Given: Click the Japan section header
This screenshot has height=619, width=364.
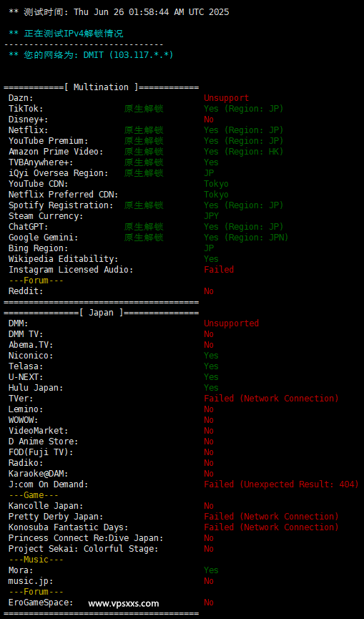Looking at the screenshot, I should (102, 313).
